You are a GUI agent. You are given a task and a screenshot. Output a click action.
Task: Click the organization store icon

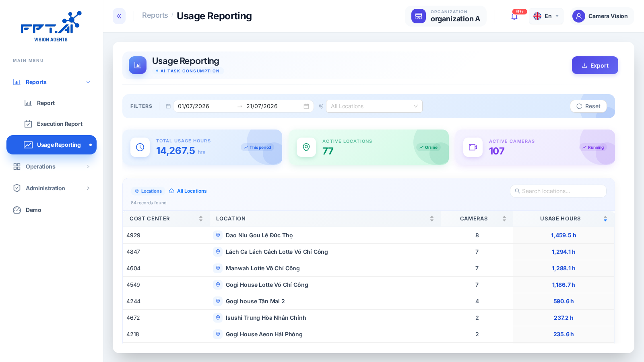419,16
